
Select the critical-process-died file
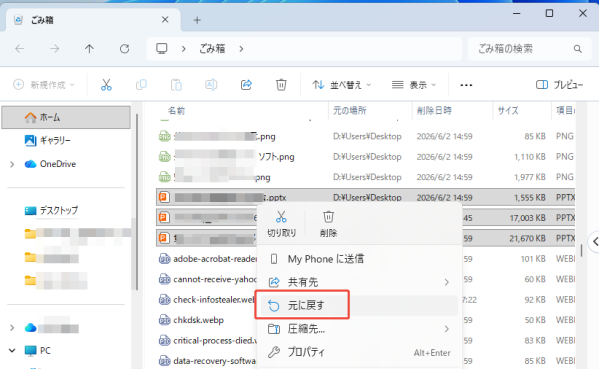pos(215,341)
